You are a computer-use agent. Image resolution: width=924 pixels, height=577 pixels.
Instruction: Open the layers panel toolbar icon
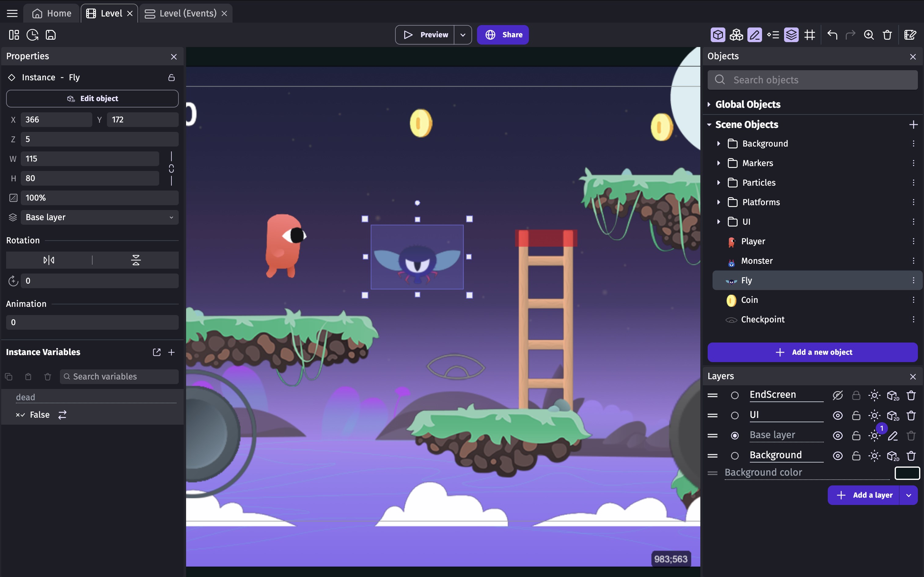click(791, 35)
